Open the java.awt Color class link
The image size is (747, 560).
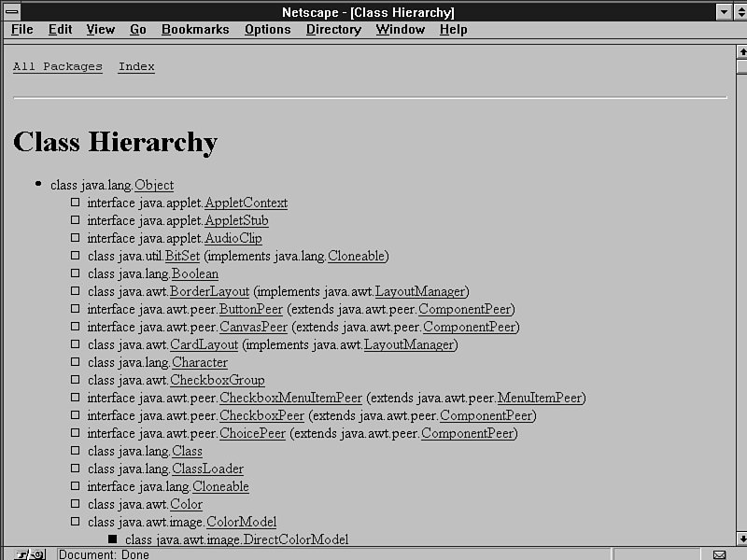click(x=186, y=504)
